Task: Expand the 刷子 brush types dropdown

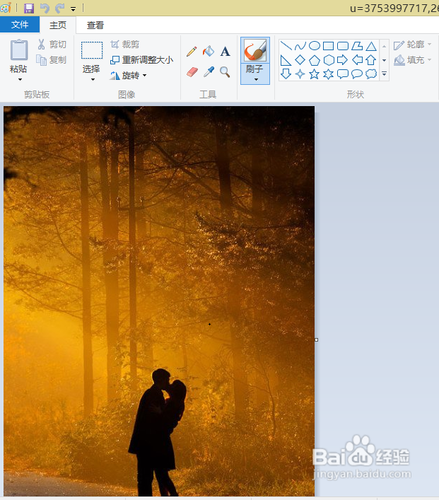Action: point(256,79)
